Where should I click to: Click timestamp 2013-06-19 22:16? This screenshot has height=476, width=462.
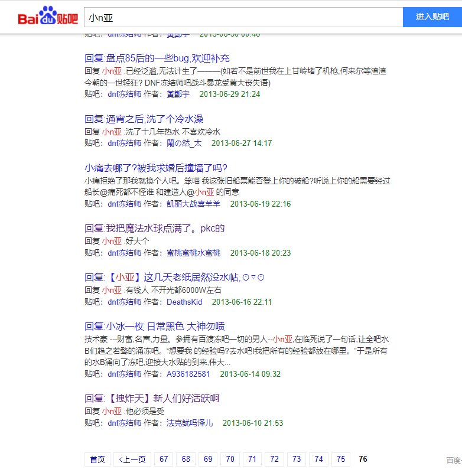pos(261,204)
